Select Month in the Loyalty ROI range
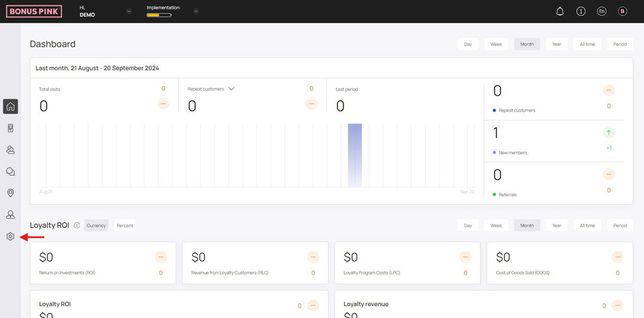The image size is (644, 318). [x=527, y=225]
